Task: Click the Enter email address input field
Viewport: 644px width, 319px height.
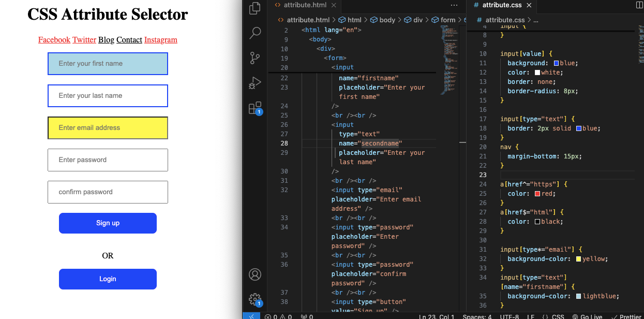Action: [x=108, y=128]
